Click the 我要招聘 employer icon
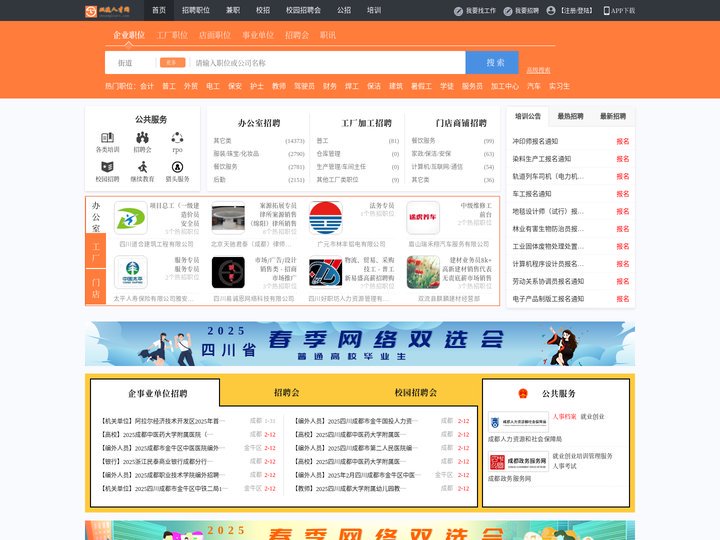Screen dimensions: 720x540 pos(508,11)
